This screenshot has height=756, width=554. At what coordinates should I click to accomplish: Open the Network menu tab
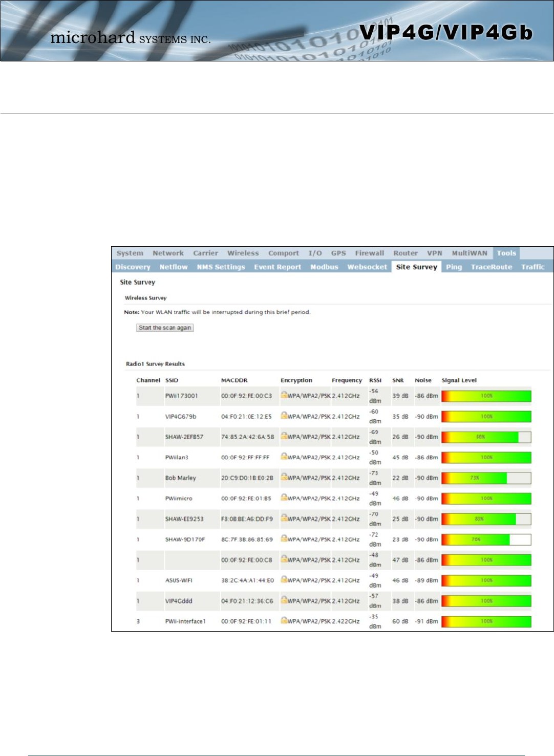pyautogui.click(x=168, y=253)
